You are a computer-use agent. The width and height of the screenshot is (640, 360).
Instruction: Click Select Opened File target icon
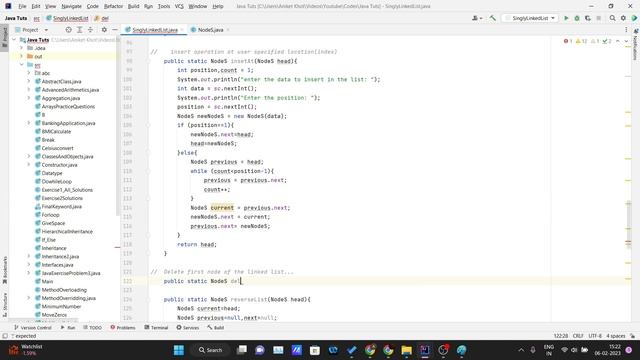69,30
